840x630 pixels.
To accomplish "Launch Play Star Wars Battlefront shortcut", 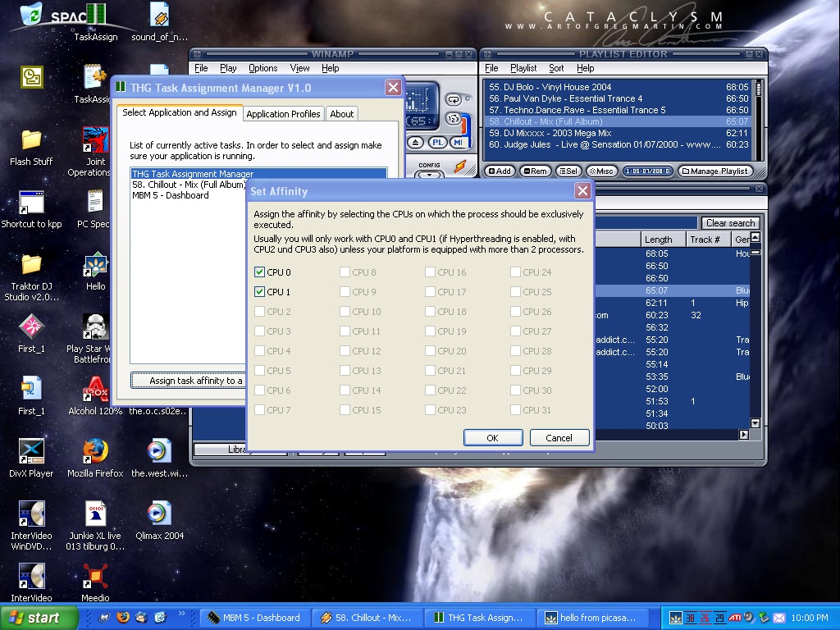I will (94, 339).
